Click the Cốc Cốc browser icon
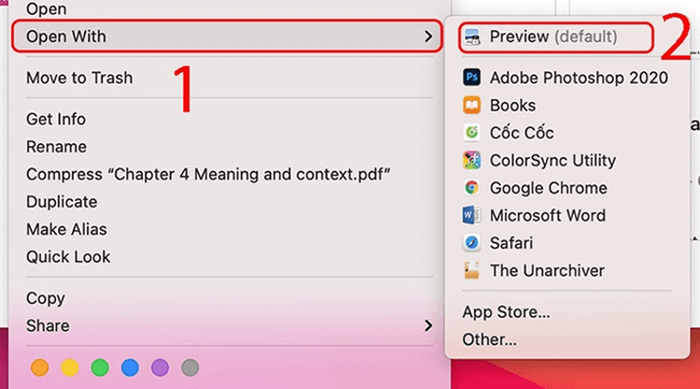 (472, 133)
